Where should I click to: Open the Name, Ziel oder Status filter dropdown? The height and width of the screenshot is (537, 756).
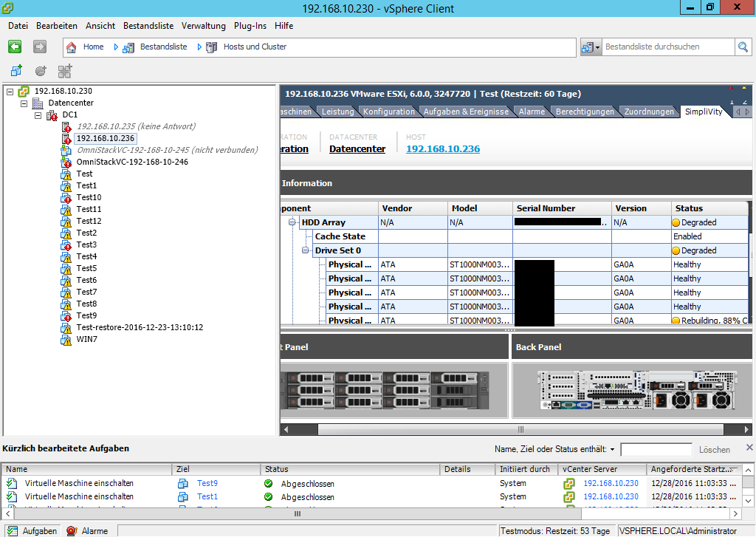[612, 450]
